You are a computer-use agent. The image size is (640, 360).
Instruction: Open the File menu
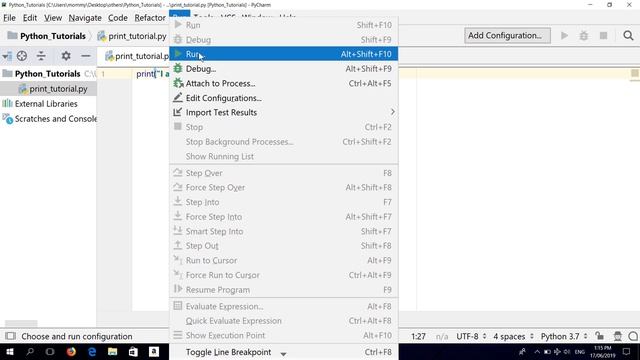pos(9,18)
